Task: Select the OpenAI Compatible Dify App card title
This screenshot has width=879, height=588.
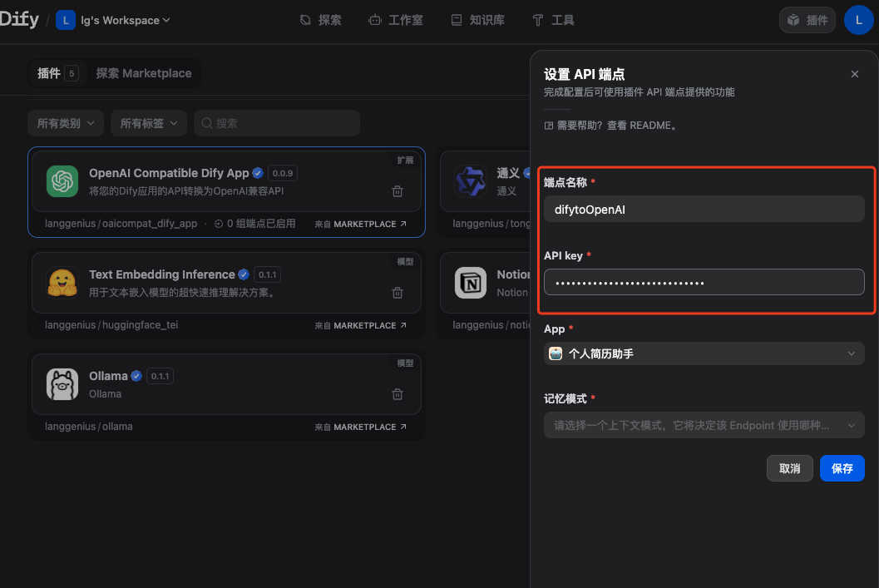Action: click(169, 173)
